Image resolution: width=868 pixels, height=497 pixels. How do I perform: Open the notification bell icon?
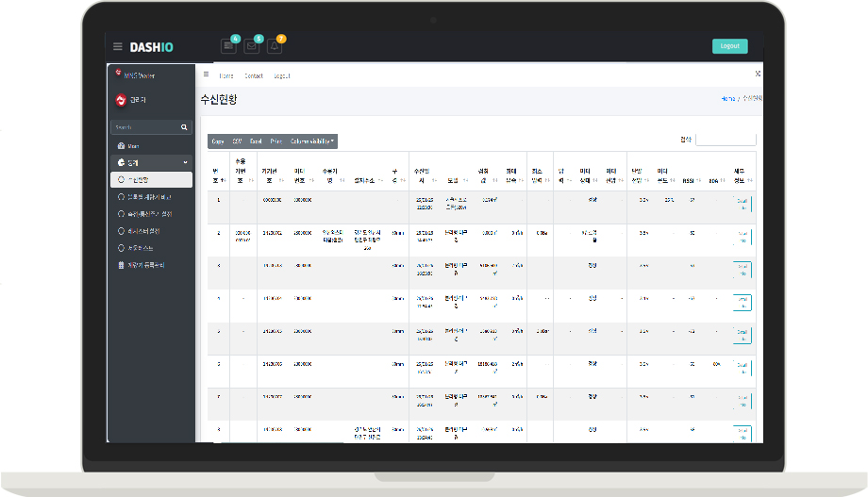pyautogui.click(x=275, y=46)
